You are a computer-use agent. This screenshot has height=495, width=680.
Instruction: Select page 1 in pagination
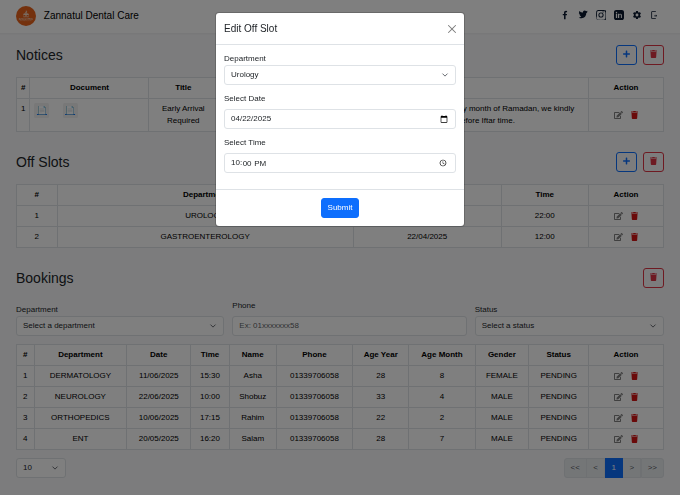pos(614,468)
